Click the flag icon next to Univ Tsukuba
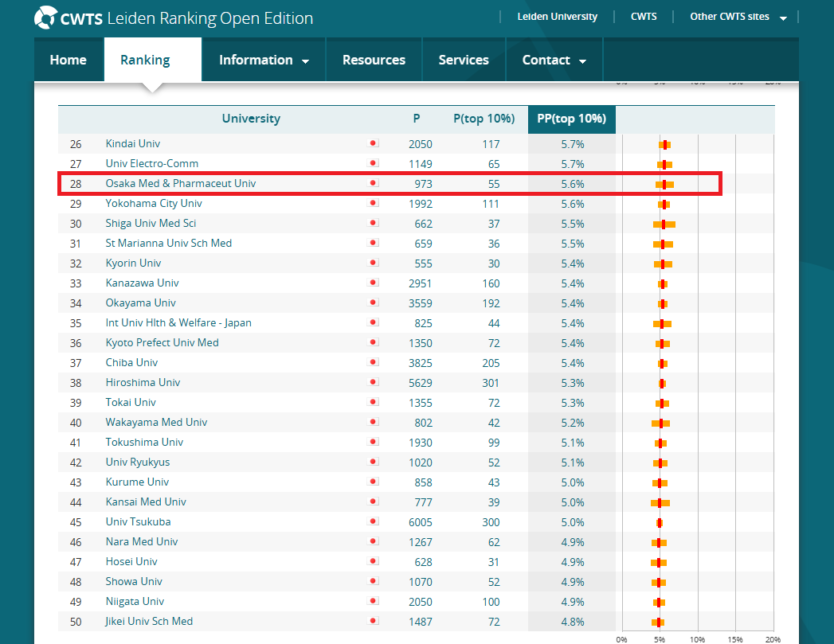The width and height of the screenshot is (834, 644). coord(373,522)
